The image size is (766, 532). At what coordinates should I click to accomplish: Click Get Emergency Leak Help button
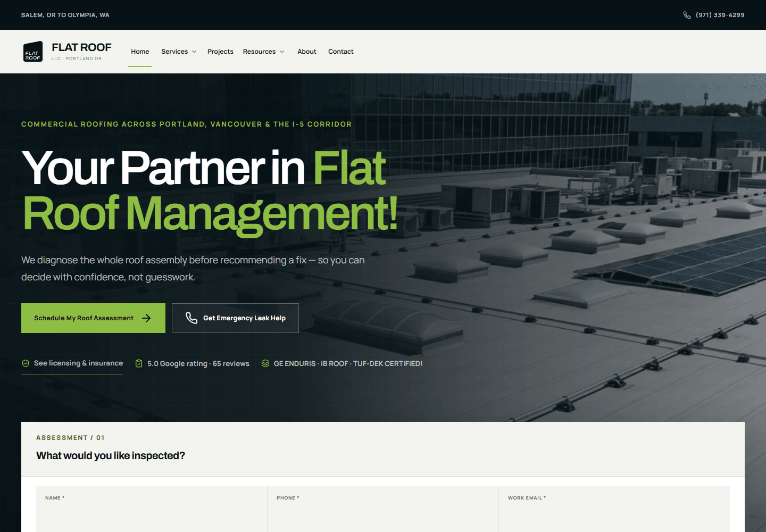(x=235, y=318)
